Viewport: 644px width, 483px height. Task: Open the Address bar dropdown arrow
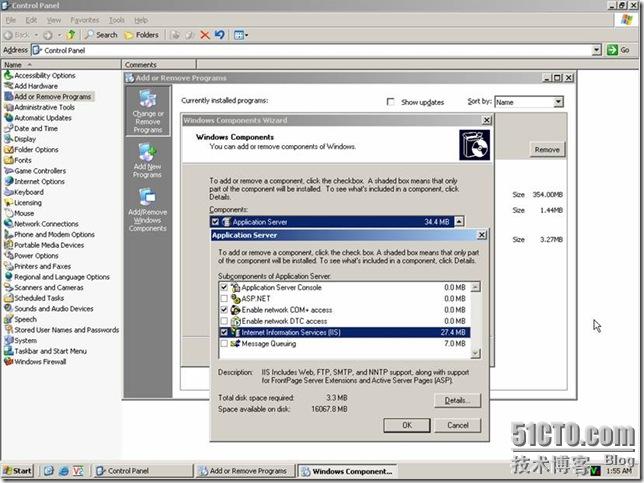click(596, 50)
